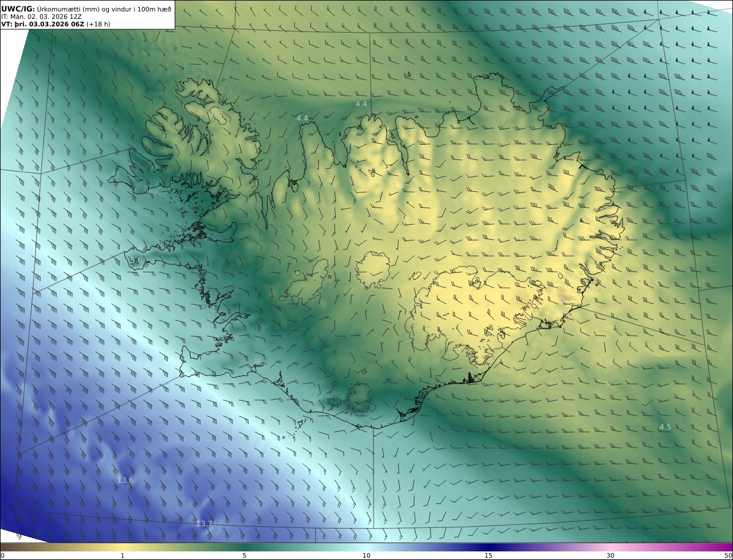Pick the brown color at the scale's 0 end
Image resolution: width=733 pixels, height=560 pixels.
(3, 547)
